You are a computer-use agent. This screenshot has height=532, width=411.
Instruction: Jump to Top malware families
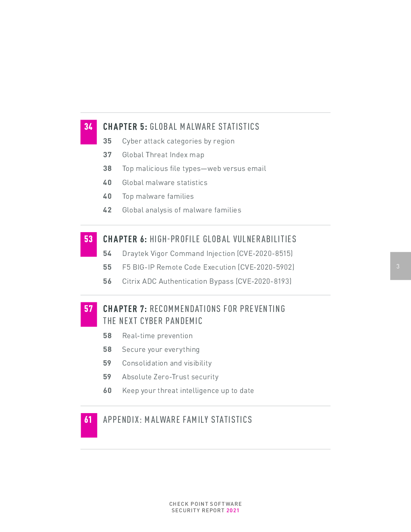[158, 196]
